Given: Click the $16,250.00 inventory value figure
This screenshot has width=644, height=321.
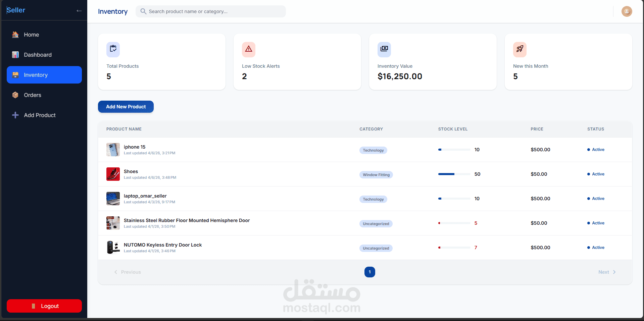Looking at the screenshot, I should (x=400, y=76).
